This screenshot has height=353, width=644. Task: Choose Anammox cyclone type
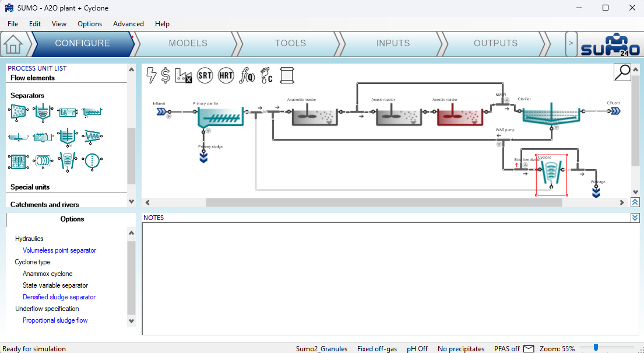pyautogui.click(x=48, y=274)
